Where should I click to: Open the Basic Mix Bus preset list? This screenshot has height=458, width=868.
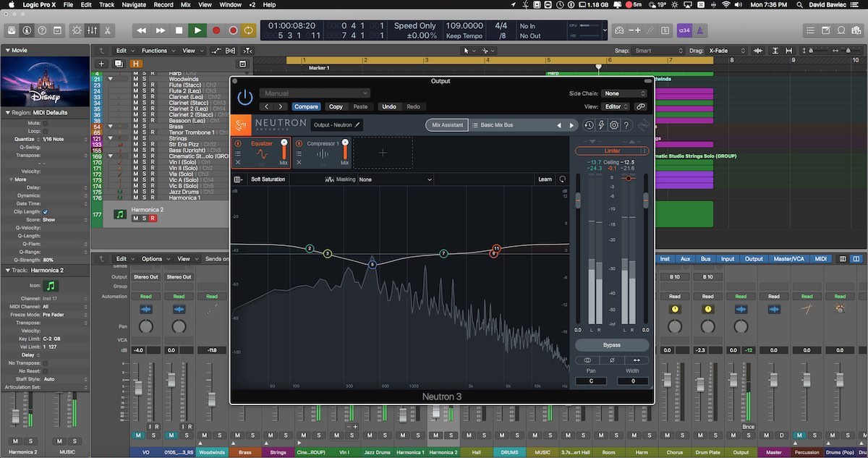coord(511,125)
